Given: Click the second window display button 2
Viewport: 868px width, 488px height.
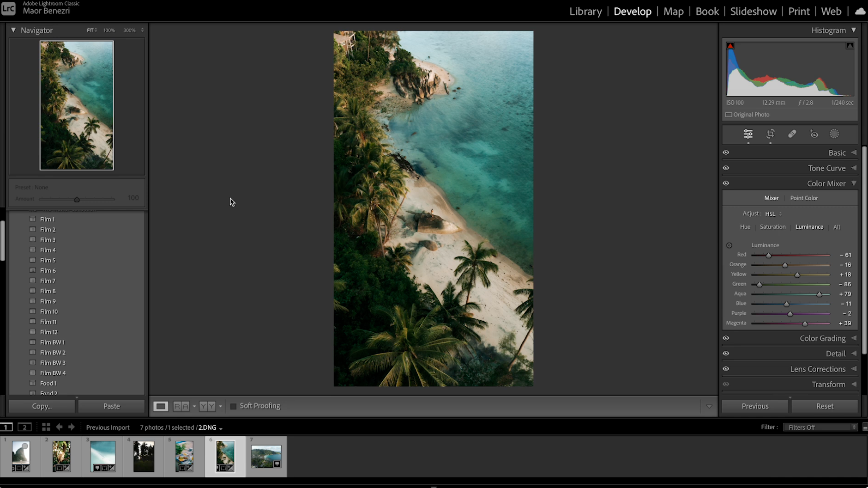Looking at the screenshot, I should pyautogui.click(x=24, y=427).
